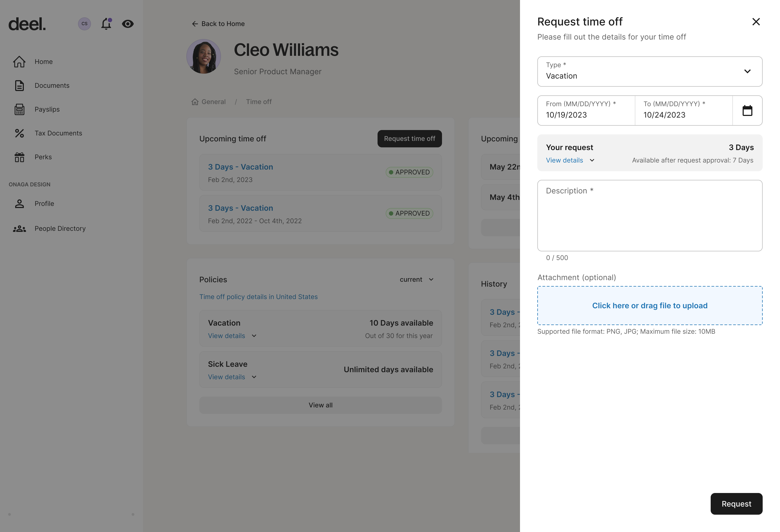Image resolution: width=780 pixels, height=532 pixels.
Task: Open the date range calendar picker
Action: coord(747,111)
